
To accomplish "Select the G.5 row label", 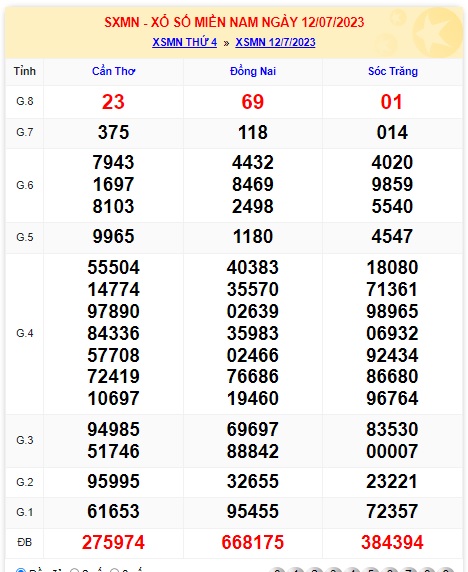I will 25,237.
